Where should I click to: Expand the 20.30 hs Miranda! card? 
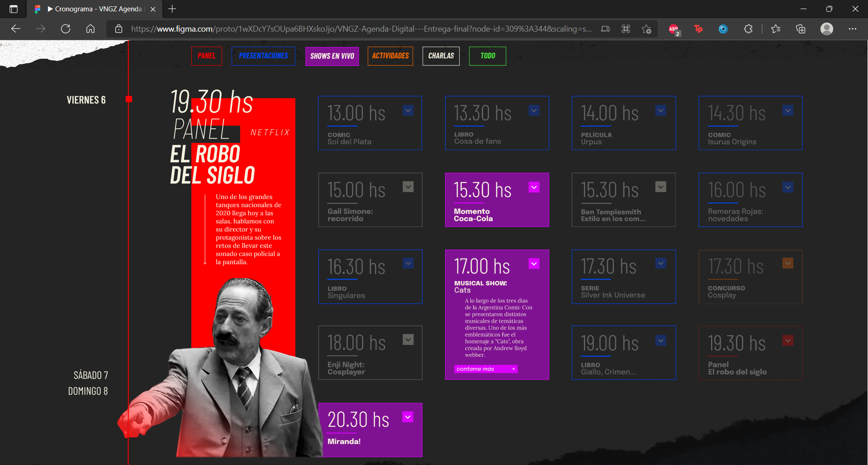tap(408, 417)
